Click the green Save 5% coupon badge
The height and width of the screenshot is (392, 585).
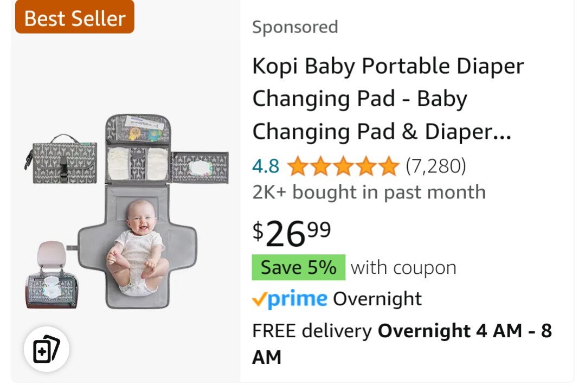(298, 267)
